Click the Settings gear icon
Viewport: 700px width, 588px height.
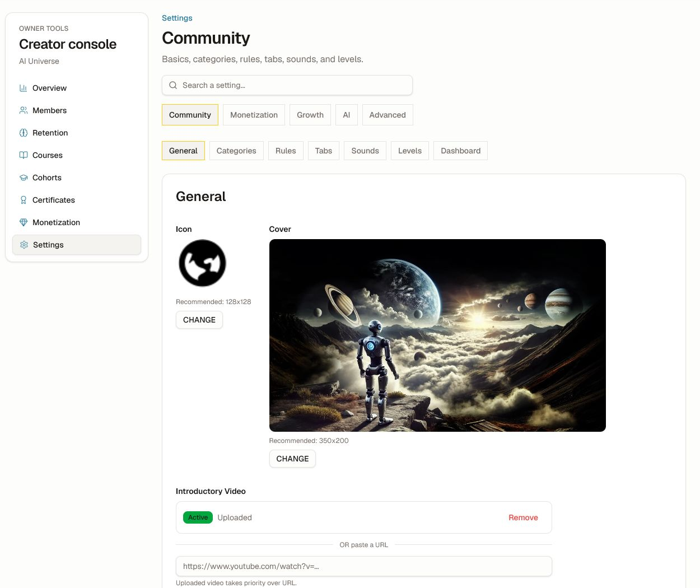pyautogui.click(x=24, y=245)
